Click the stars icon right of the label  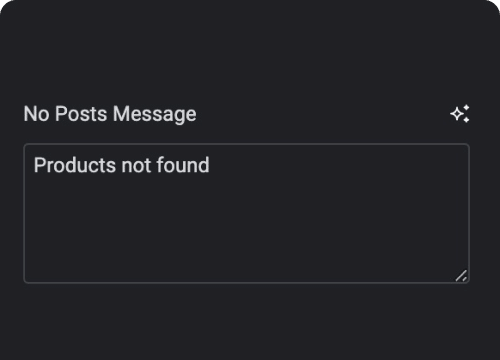tap(460, 114)
